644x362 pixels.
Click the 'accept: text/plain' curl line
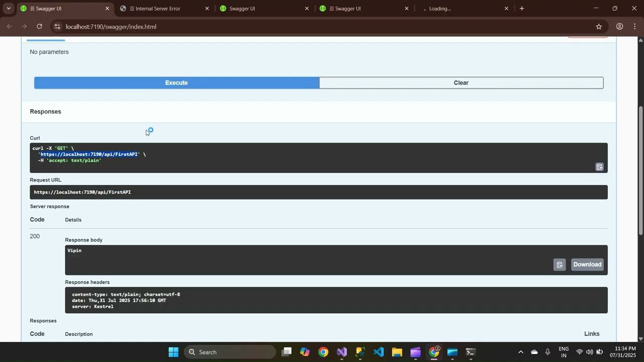coord(69,160)
